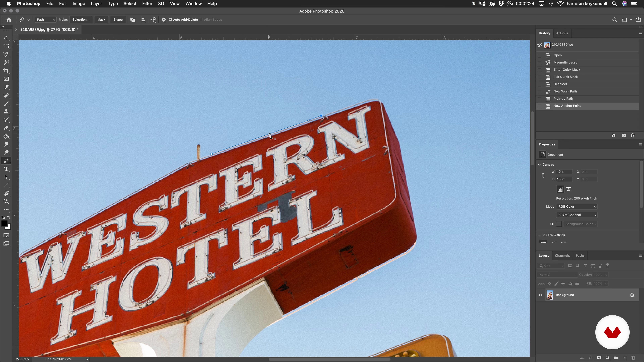
Task: Select the Frame tool
Action: point(6,79)
